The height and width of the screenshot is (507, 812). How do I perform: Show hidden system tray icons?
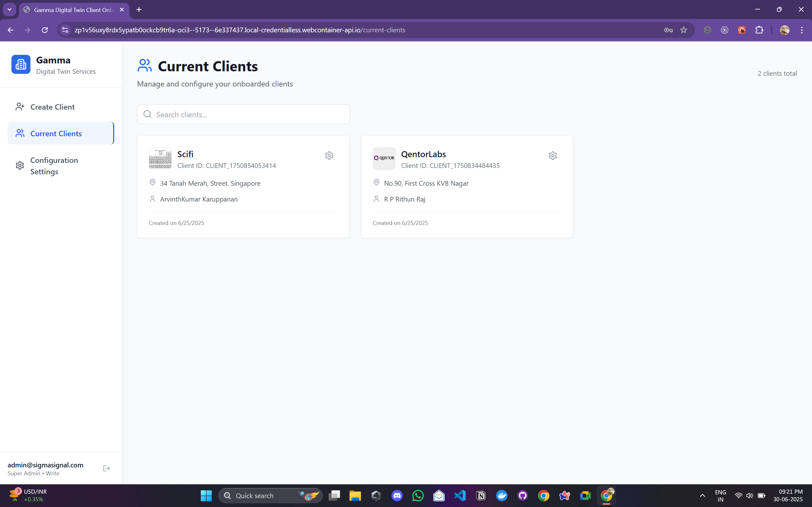pyautogui.click(x=702, y=496)
